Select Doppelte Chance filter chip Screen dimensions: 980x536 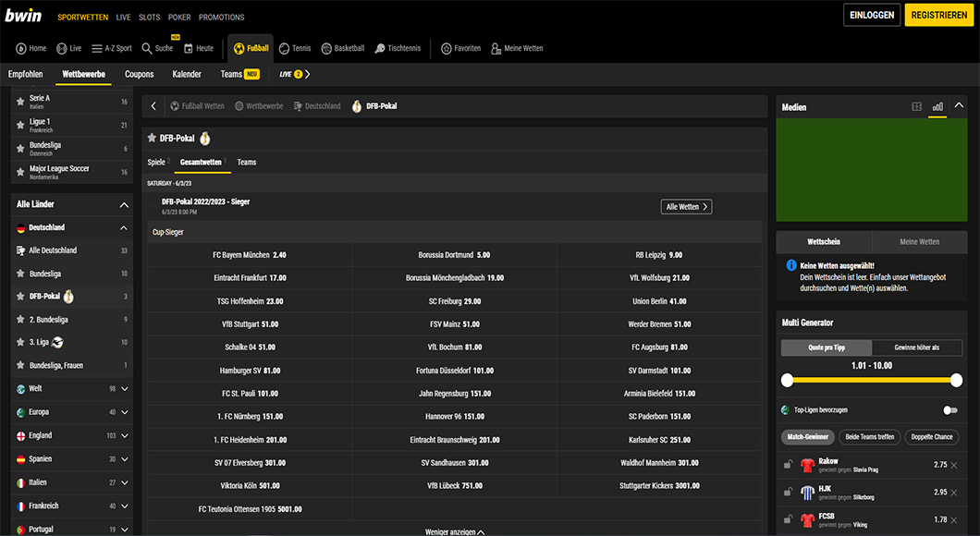coord(932,437)
